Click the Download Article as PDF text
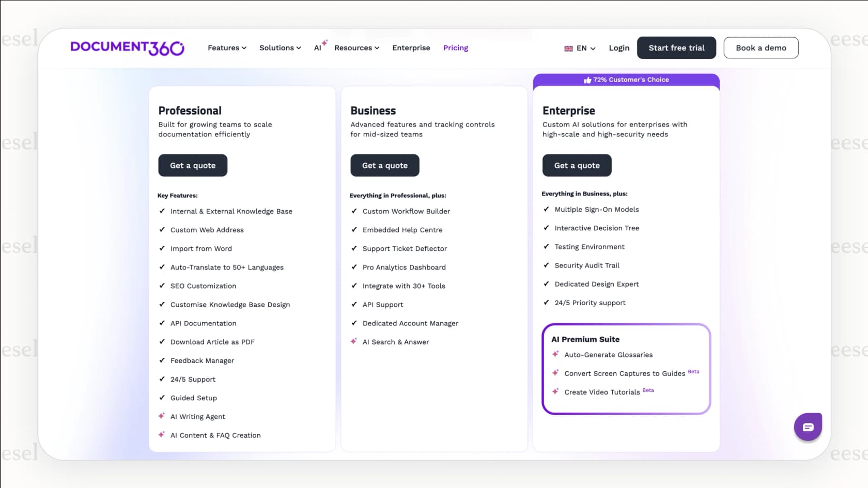The image size is (868, 488). (212, 342)
